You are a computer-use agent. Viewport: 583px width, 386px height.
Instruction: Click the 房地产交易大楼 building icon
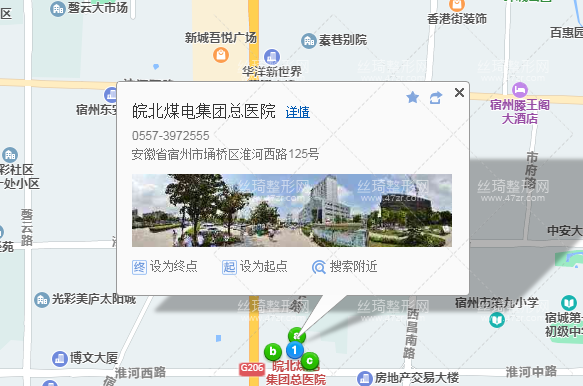[x=365, y=379]
